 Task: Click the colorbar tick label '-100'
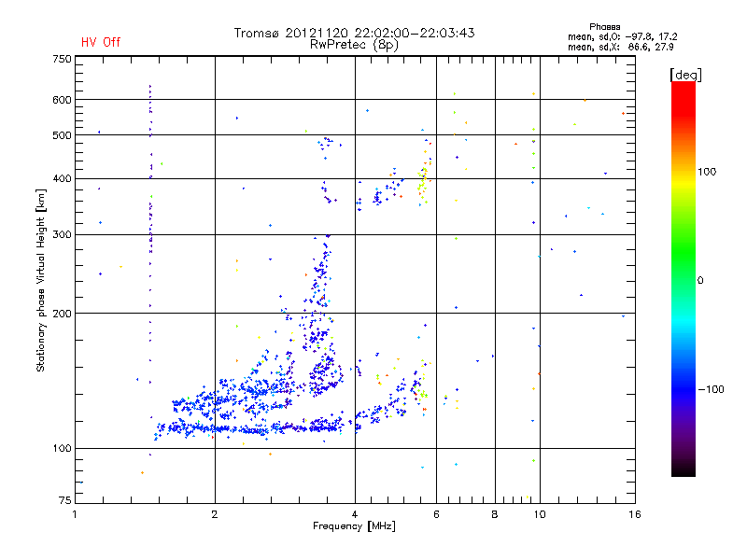click(x=711, y=389)
